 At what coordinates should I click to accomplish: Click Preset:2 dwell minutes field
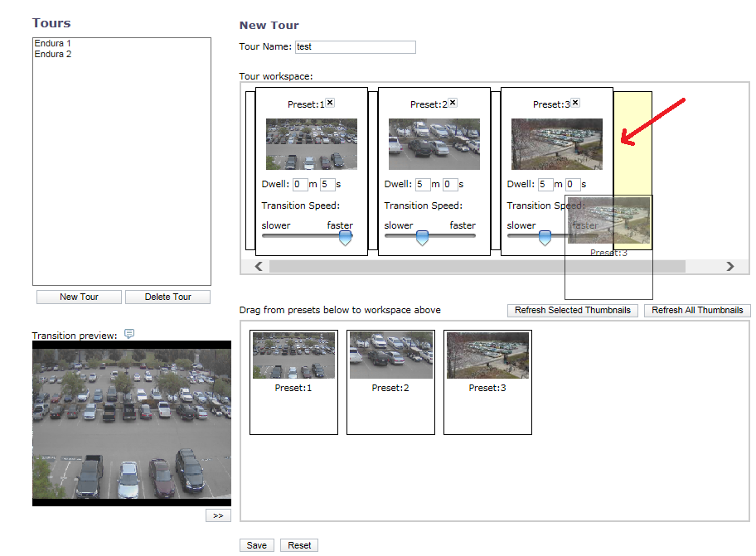[x=422, y=184]
